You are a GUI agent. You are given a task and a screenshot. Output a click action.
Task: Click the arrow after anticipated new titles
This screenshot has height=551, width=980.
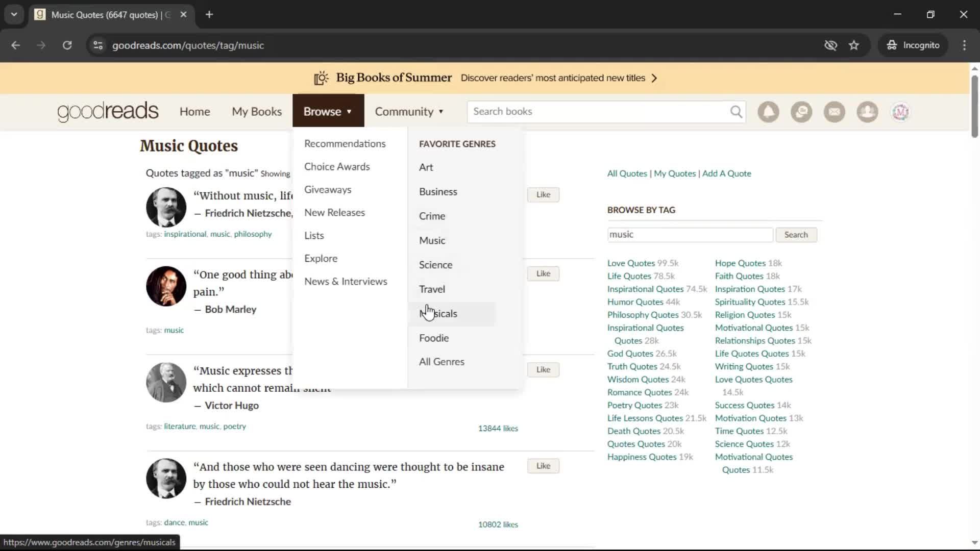point(654,78)
